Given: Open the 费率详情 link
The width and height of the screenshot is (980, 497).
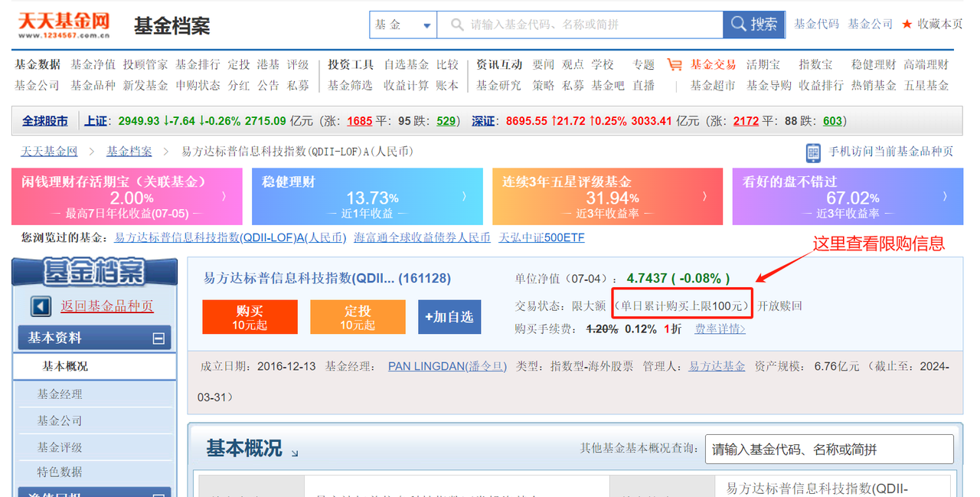Looking at the screenshot, I should point(720,329).
